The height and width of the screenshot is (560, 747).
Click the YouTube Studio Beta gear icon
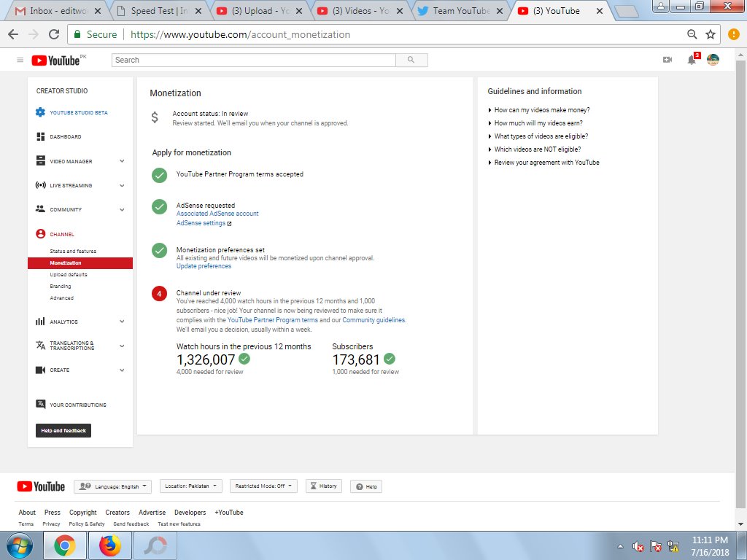pos(41,112)
